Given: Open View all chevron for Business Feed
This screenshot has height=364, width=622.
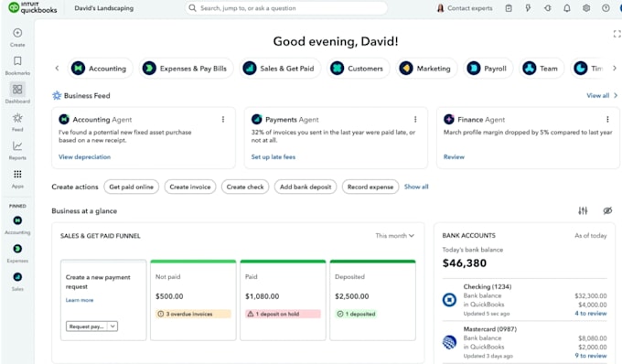Looking at the screenshot, I should click(x=616, y=95).
